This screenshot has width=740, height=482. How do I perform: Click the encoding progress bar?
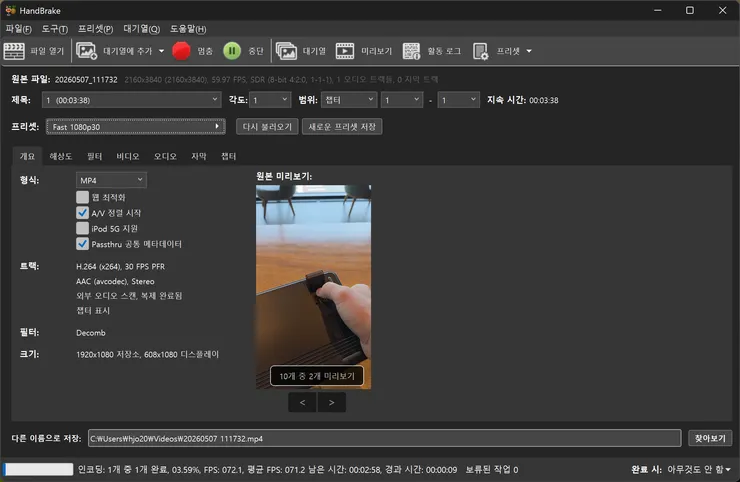coord(39,469)
